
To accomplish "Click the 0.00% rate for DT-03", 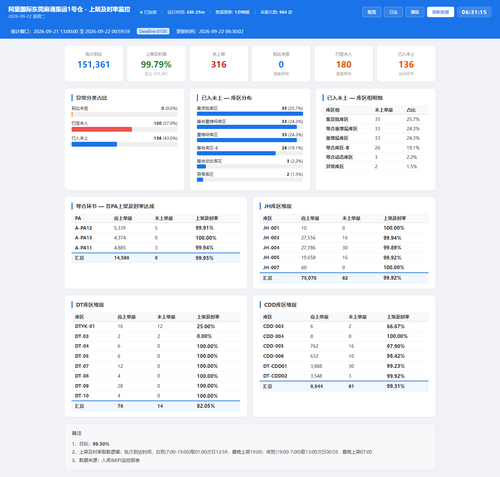I will (x=204, y=336).
